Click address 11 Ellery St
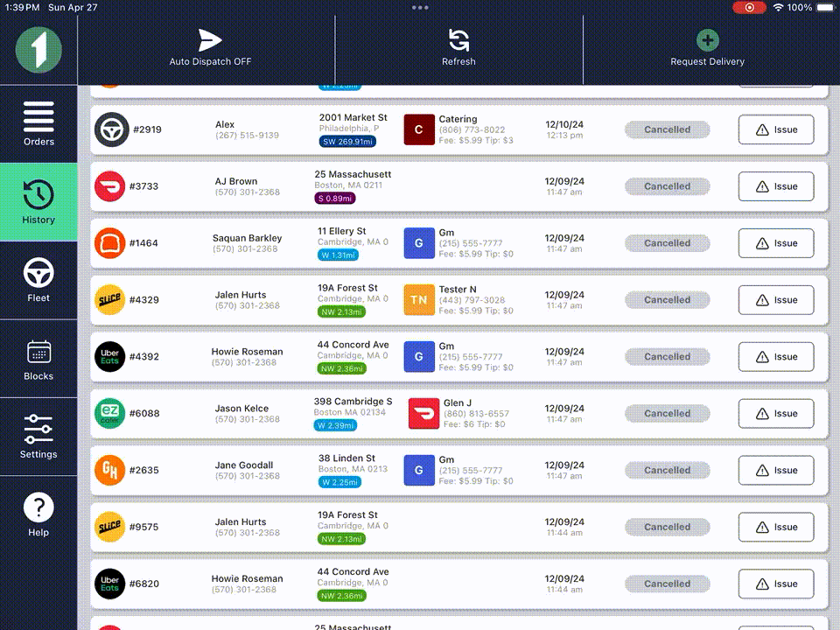 point(342,231)
